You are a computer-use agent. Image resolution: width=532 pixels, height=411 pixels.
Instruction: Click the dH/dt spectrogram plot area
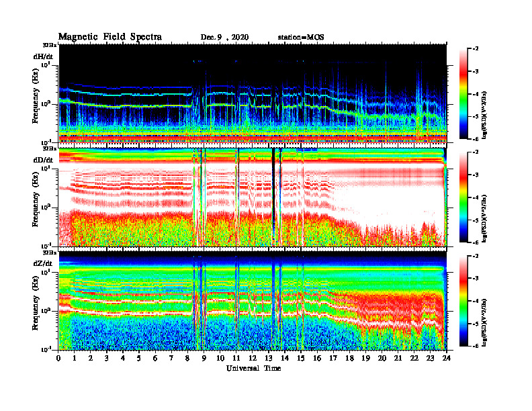[x=253, y=93]
